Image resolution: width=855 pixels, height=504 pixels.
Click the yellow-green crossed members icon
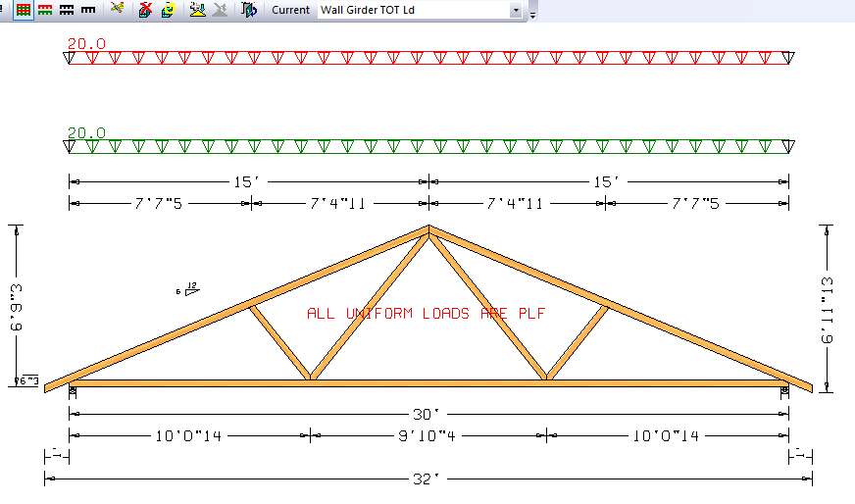pyautogui.click(x=117, y=9)
